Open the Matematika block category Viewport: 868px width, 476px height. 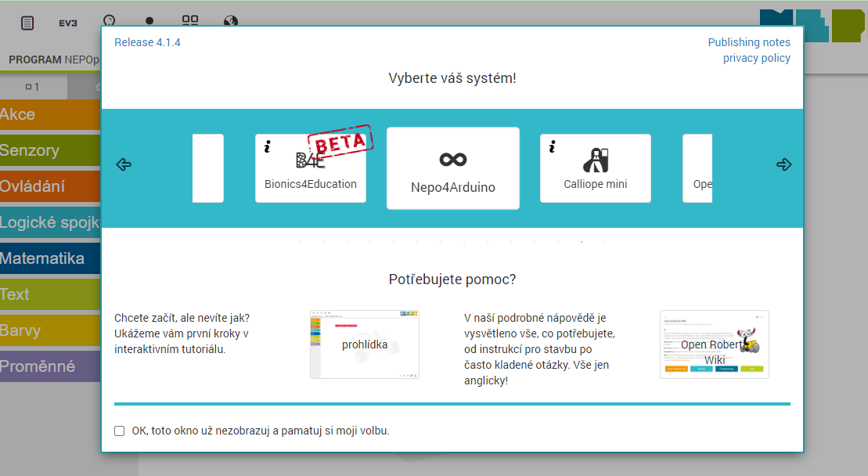(x=50, y=258)
